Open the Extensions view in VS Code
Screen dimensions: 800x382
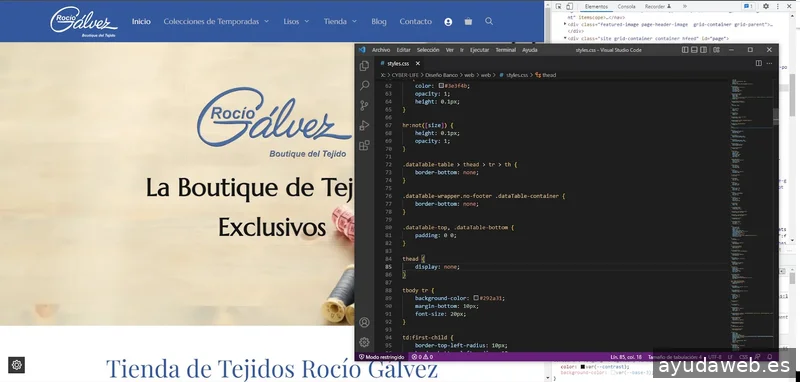[364, 145]
